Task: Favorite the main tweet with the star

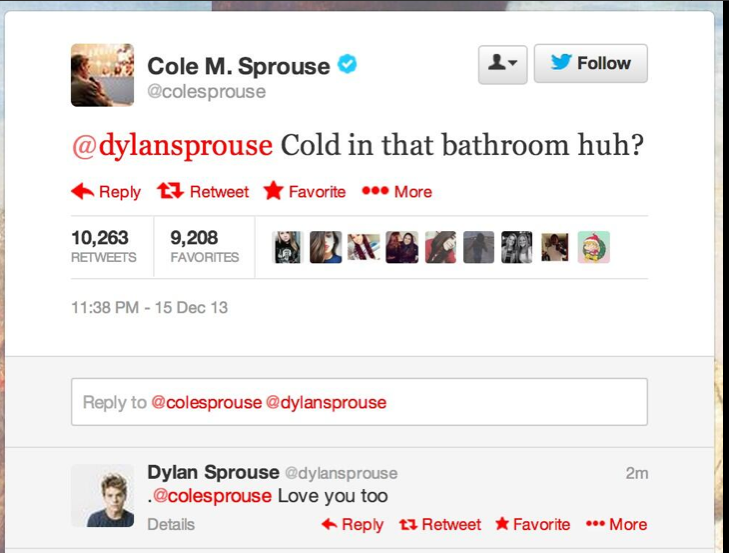Action: (x=305, y=192)
